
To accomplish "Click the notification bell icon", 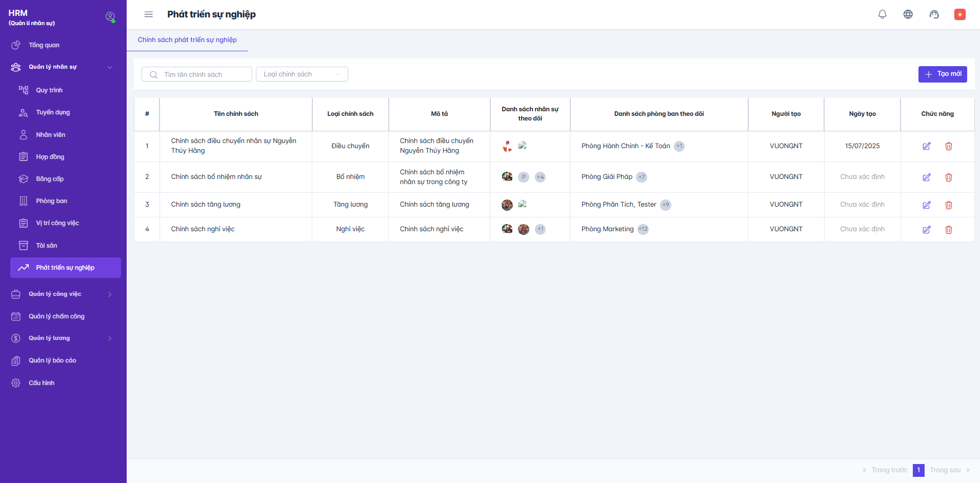I will 882,14.
